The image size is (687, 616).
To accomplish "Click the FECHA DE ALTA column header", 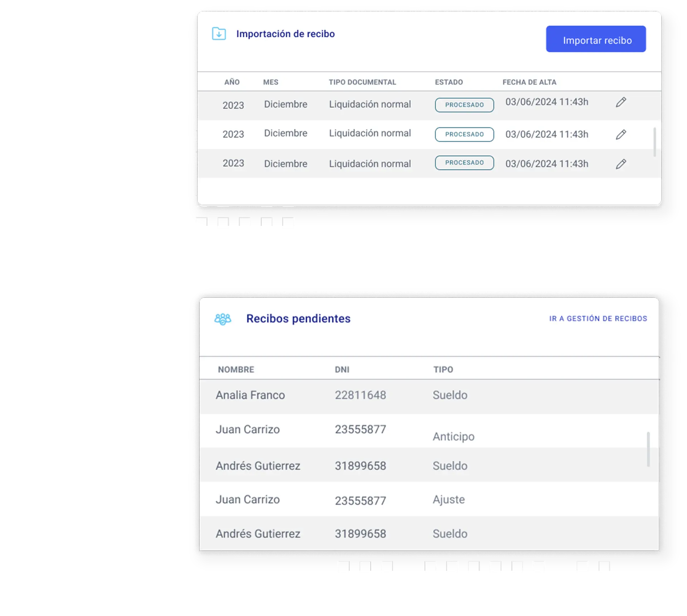I will (x=529, y=82).
